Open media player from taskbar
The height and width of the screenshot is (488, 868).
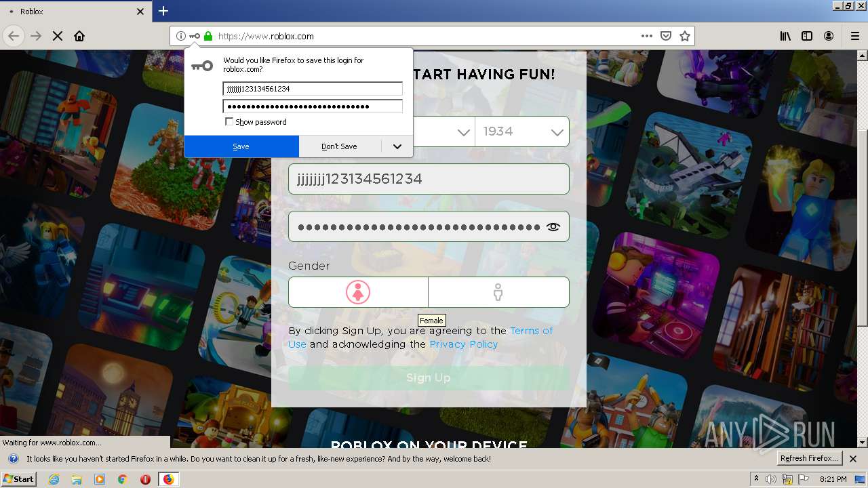(x=100, y=479)
